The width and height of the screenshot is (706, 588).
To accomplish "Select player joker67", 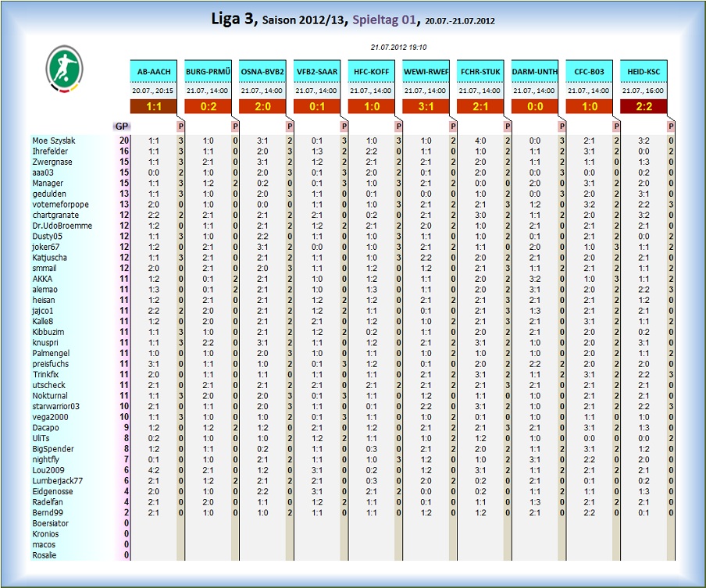I will [x=45, y=247].
